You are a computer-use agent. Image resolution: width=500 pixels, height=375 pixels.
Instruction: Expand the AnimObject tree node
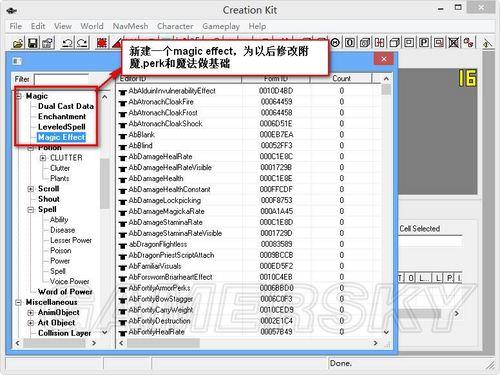(x=31, y=313)
